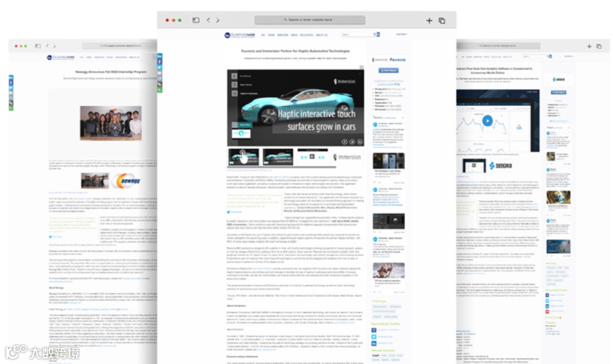Click the Business Wire logo in the center window
Viewport: 613px width, 364px height.
click(x=240, y=35)
